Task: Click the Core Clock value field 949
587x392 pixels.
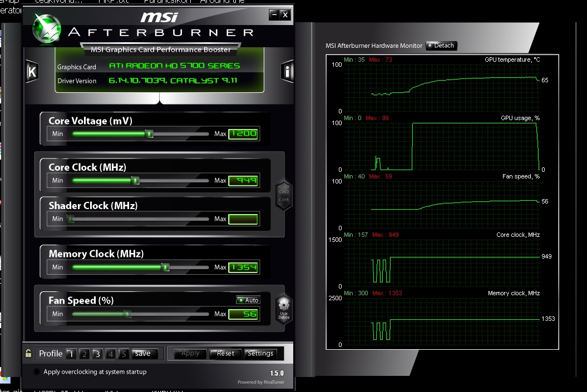Action: [243, 181]
